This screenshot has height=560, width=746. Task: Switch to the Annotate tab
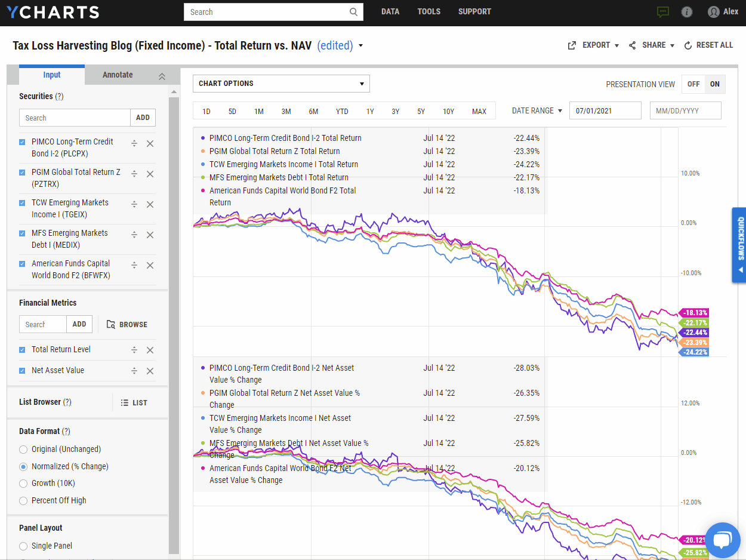point(117,75)
